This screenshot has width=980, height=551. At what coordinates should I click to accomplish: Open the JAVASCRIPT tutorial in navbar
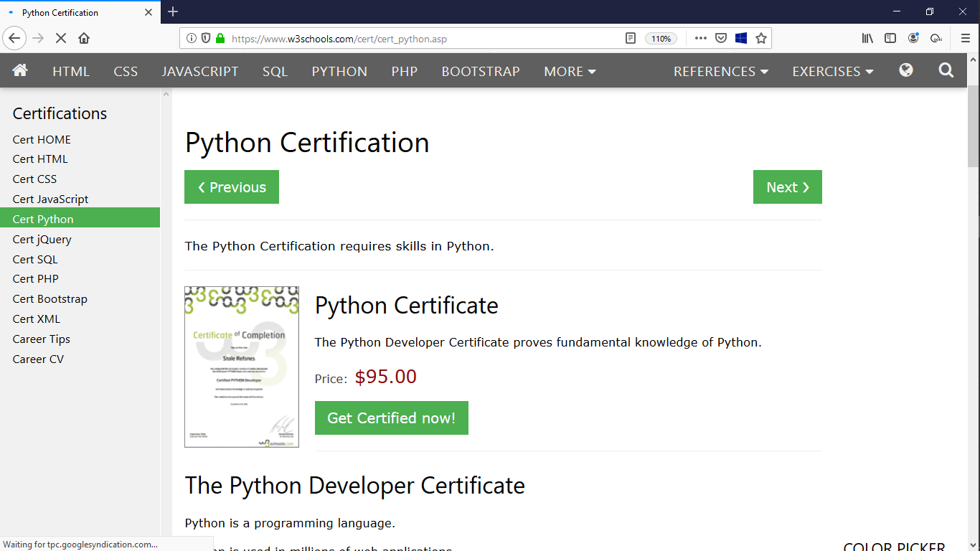pos(200,71)
